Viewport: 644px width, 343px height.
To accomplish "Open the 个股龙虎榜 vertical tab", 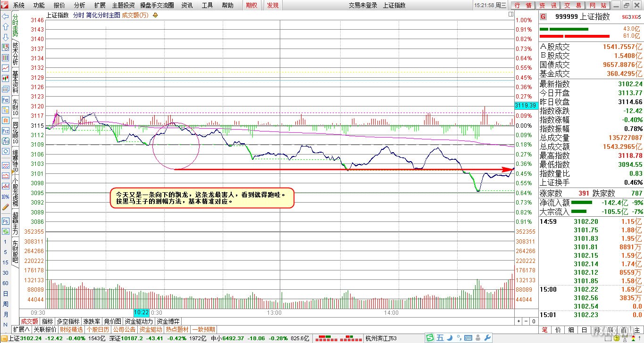I will [x=15, y=193].
